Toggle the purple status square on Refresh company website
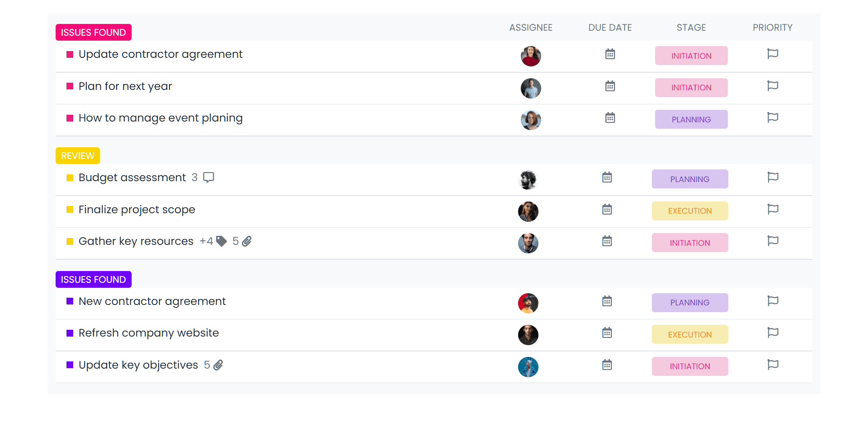 coord(69,333)
